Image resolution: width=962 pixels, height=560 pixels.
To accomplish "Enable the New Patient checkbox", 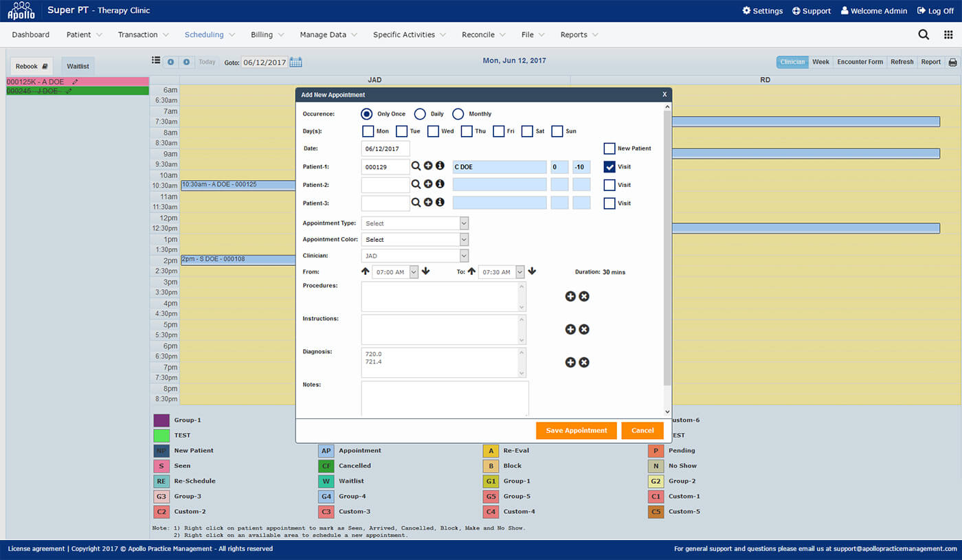I will click(609, 148).
